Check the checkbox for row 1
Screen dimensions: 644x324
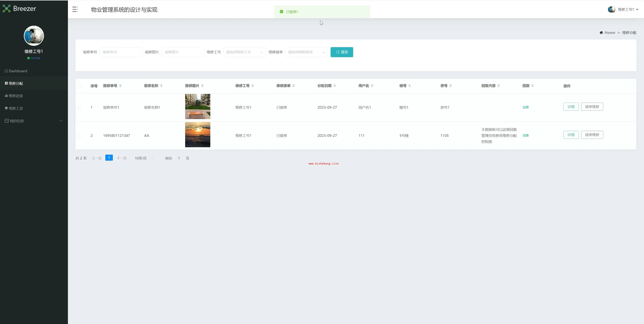[80, 107]
